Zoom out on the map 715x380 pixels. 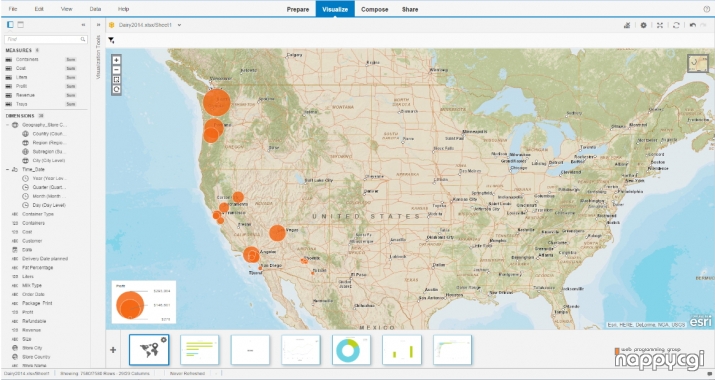(116, 70)
